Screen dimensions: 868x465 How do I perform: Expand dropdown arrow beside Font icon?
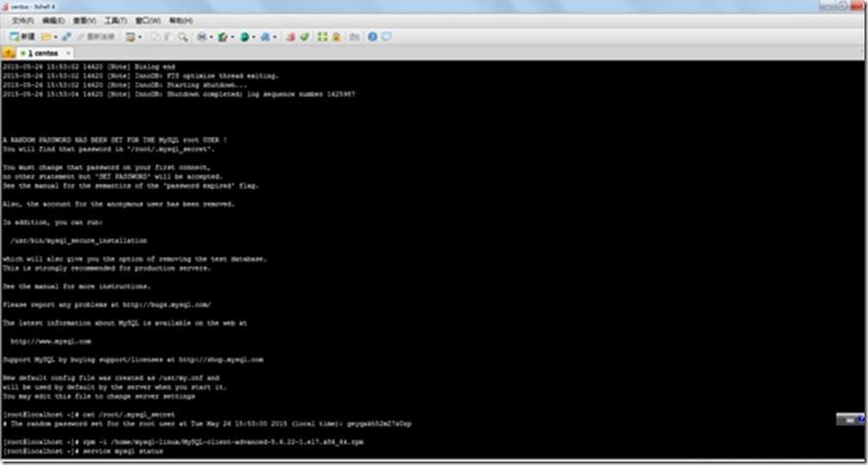click(275, 37)
